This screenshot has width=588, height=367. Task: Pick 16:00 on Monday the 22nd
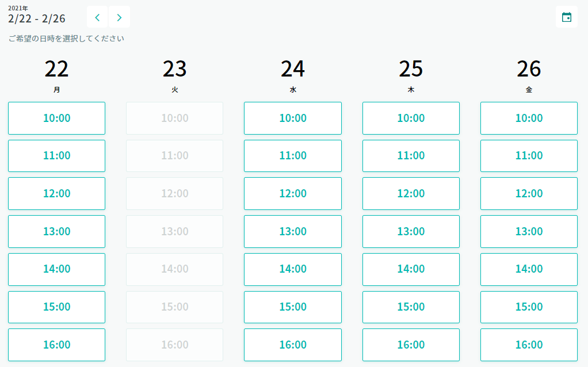pos(56,345)
